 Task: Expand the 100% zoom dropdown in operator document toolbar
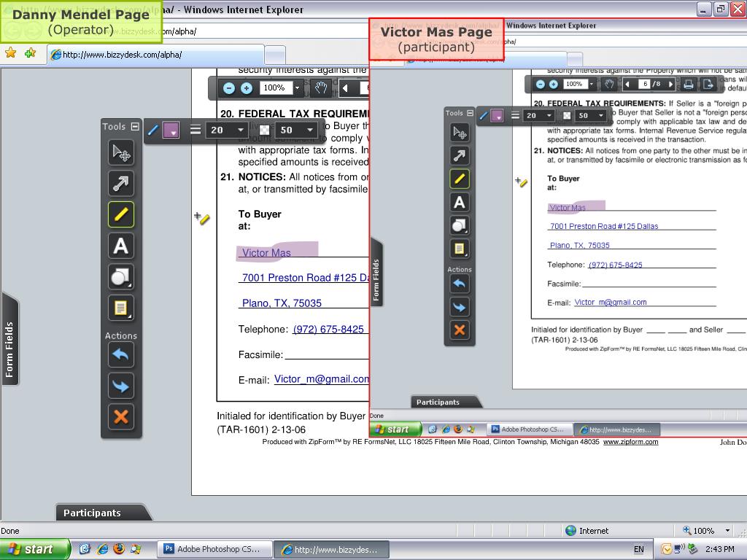pyautogui.click(x=298, y=88)
